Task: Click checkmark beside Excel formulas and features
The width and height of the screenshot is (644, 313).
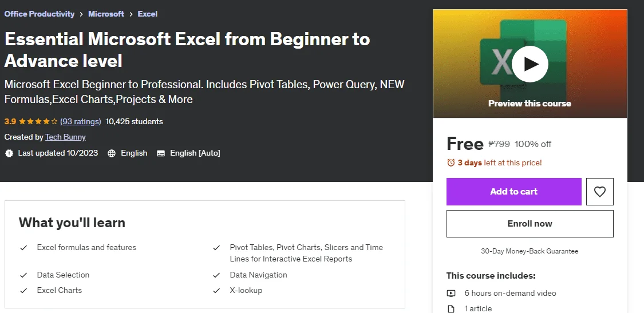Action: pos(23,248)
